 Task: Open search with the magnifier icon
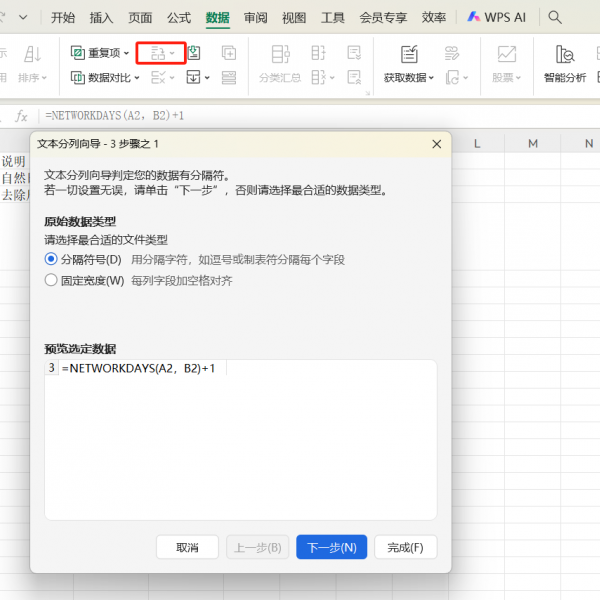555,17
